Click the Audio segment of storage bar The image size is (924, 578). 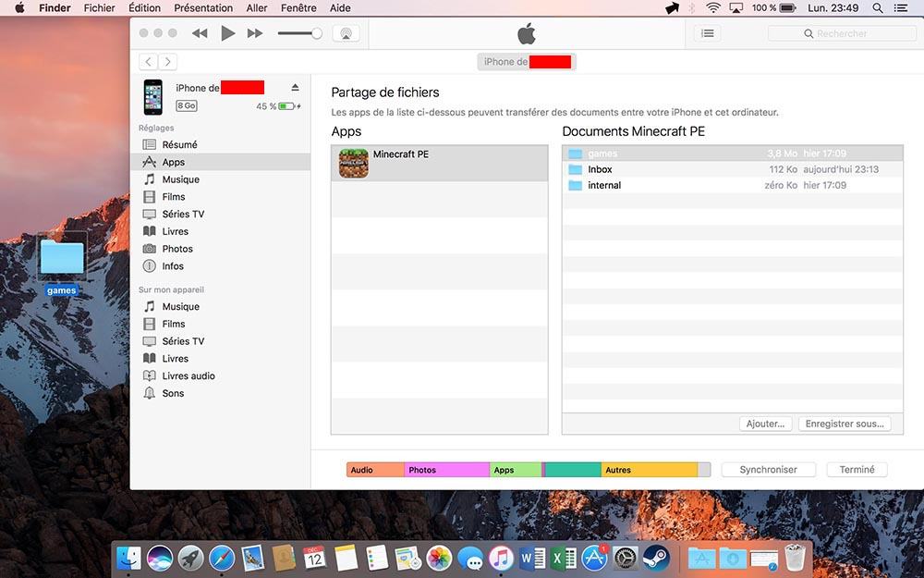(x=375, y=470)
